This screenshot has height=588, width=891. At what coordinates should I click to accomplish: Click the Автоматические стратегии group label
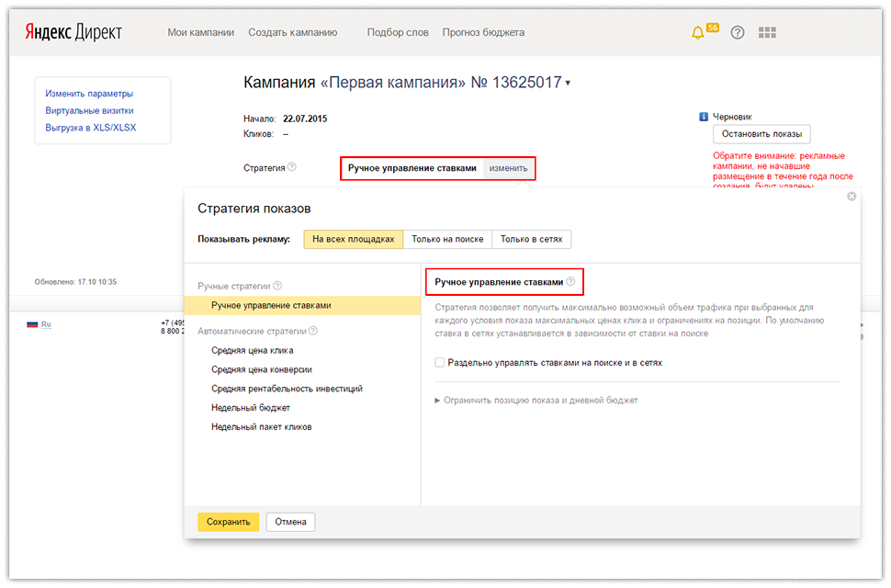point(252,331)
